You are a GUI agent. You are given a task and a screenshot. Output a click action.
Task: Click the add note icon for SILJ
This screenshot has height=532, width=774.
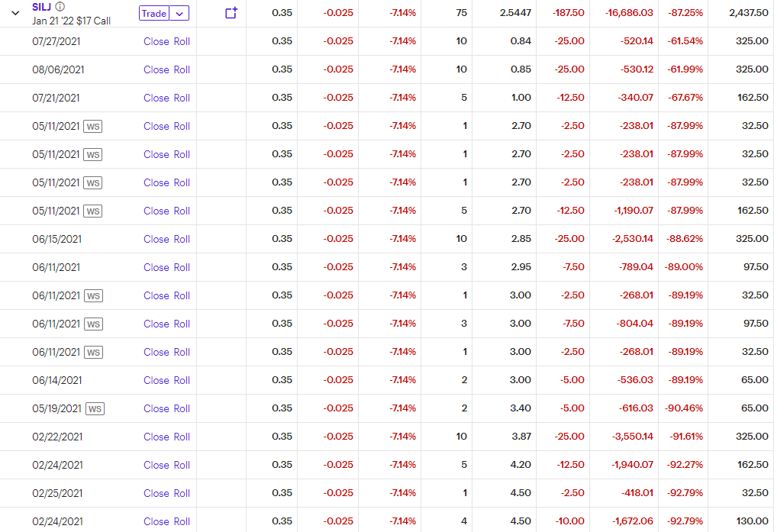click(x=231, y=13)
